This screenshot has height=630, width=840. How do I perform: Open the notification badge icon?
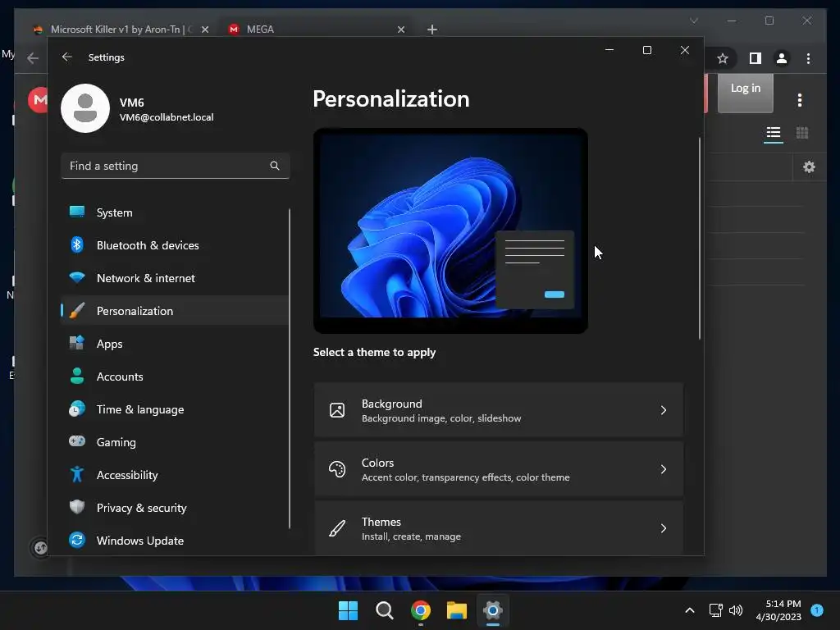point(817,610)
